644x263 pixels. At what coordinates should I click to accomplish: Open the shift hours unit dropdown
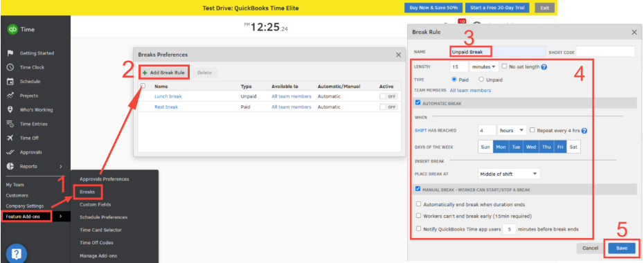coord(512,131)
